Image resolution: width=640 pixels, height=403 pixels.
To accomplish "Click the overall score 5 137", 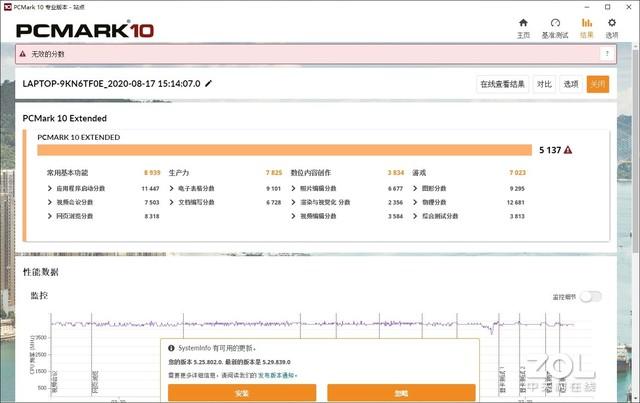I will [x=550, y=150].
